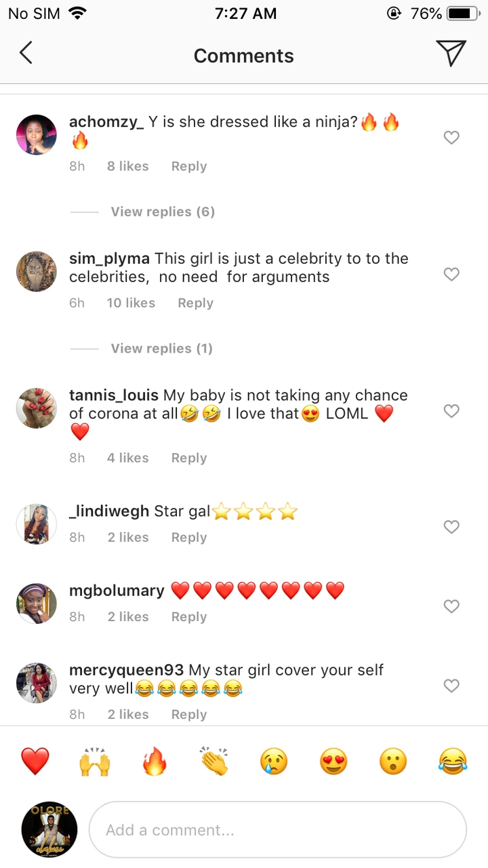
Task: Expand the 6 replies under achomzy_
Action: click(163, 212)
